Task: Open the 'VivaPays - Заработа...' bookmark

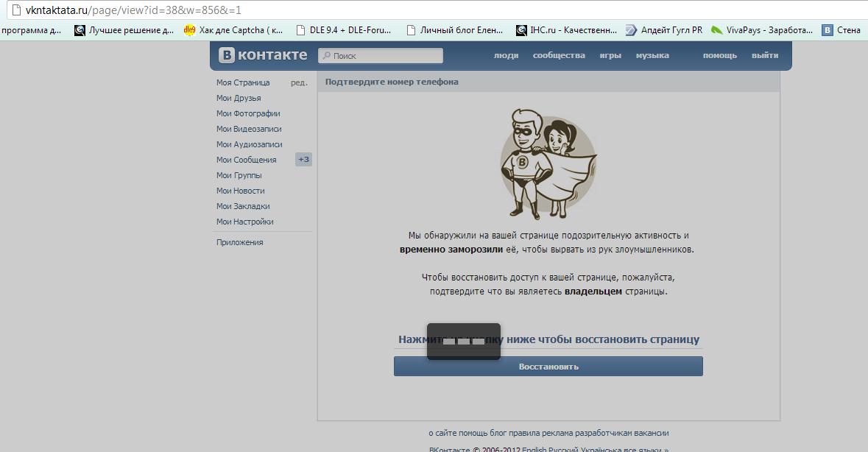Action: [762, 30]
